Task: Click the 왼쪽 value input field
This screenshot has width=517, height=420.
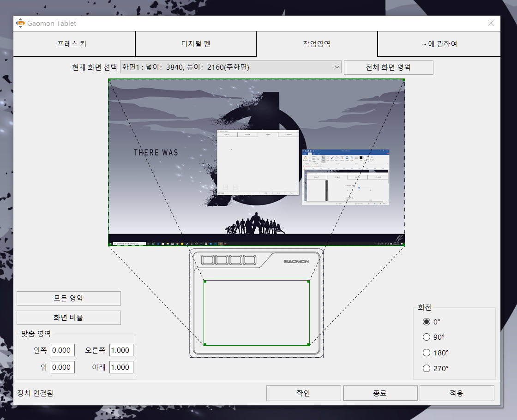Action: (63, 350)
